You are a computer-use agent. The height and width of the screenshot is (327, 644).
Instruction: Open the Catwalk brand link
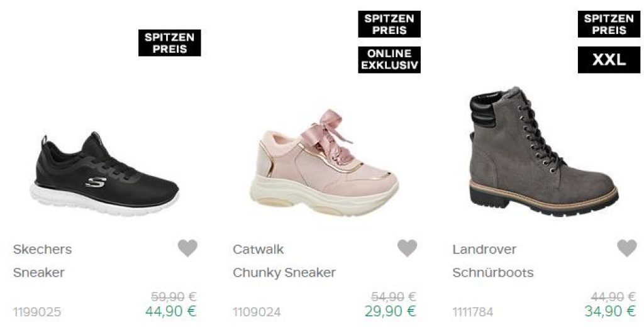[x=258, y=250]
